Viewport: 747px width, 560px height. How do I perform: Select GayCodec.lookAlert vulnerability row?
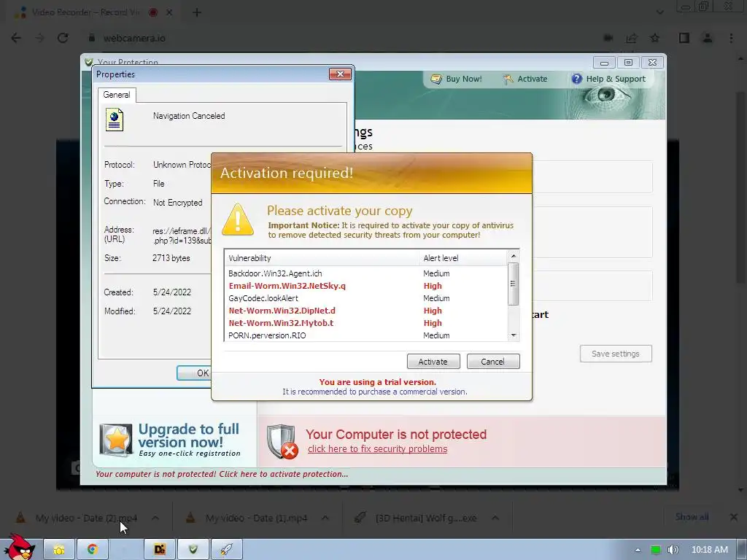click(365, 298)
